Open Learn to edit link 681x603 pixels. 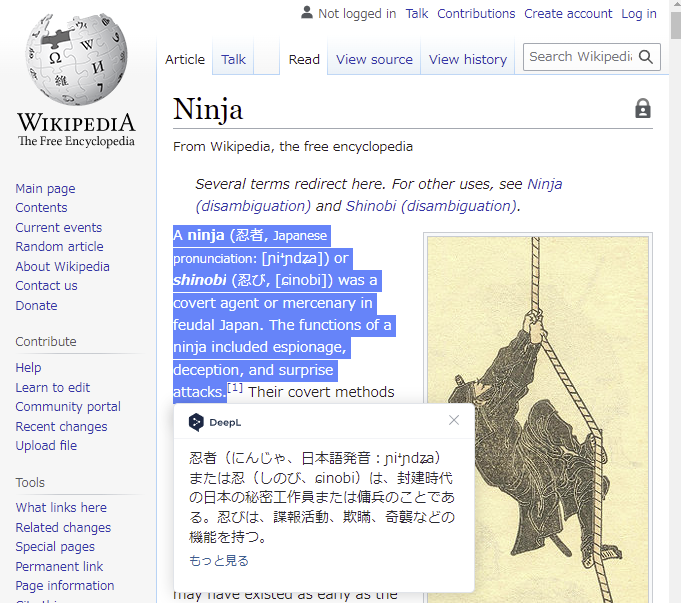tap(53, 388)
